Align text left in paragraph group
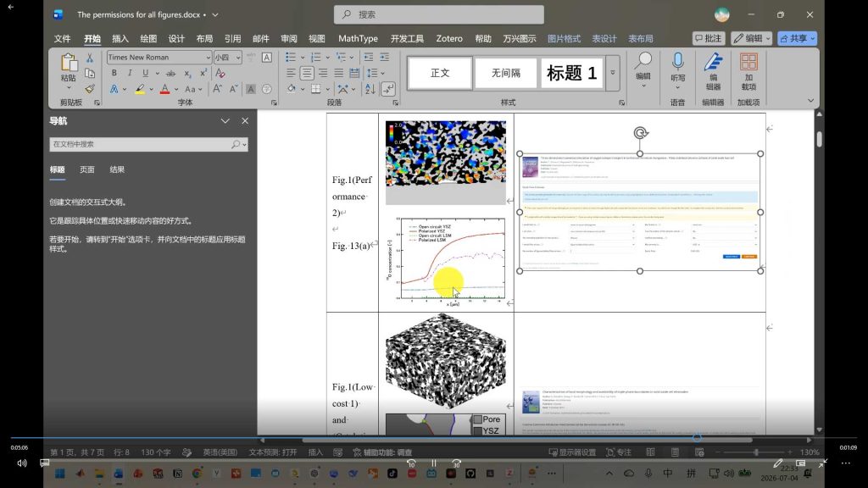The width and height of the screenshot is (868, 488). [291, 73]
